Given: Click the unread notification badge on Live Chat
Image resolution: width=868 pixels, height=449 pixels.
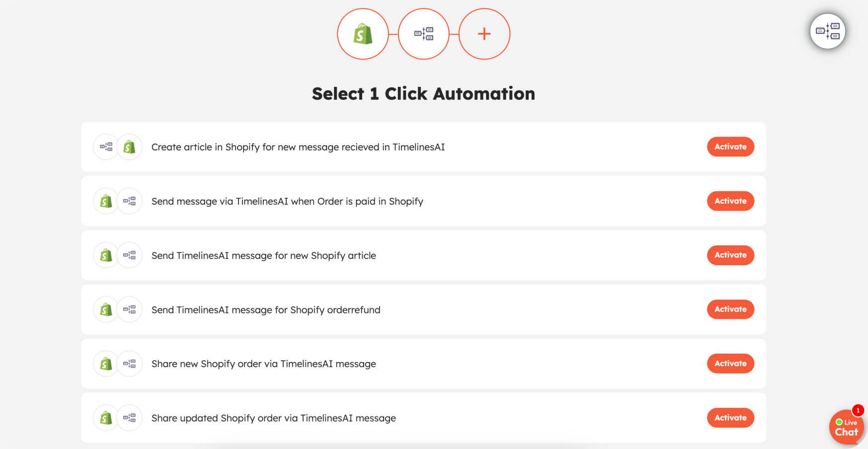Looking at the screenshot, I should tap(858, 411).
